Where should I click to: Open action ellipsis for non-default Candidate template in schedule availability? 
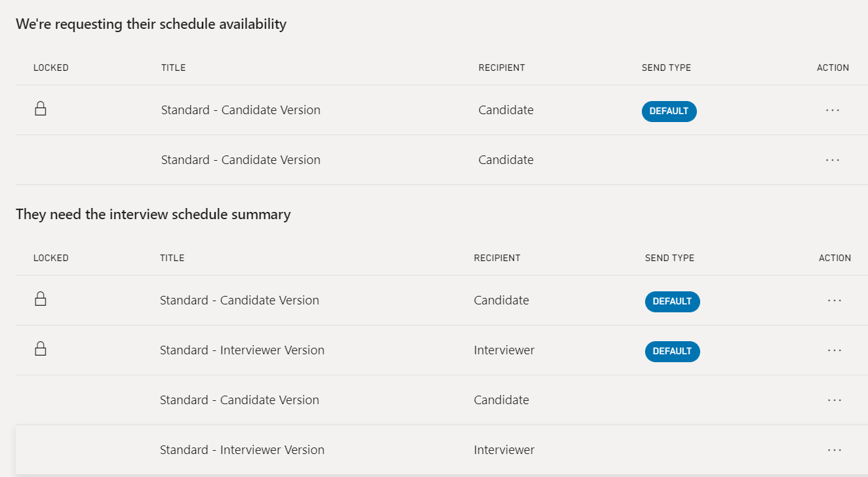(833, 160)
